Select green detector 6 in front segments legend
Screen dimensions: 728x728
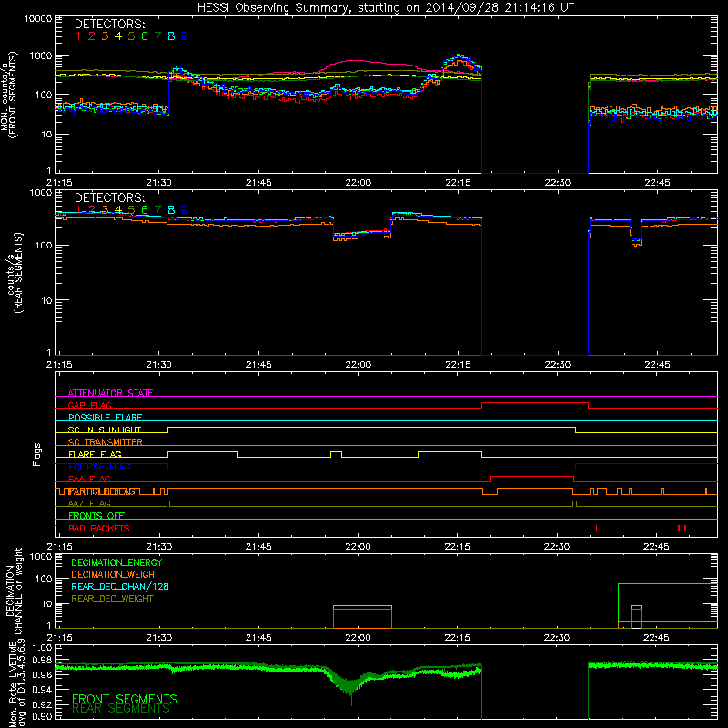pyautogui.click(x=145, y=36)
